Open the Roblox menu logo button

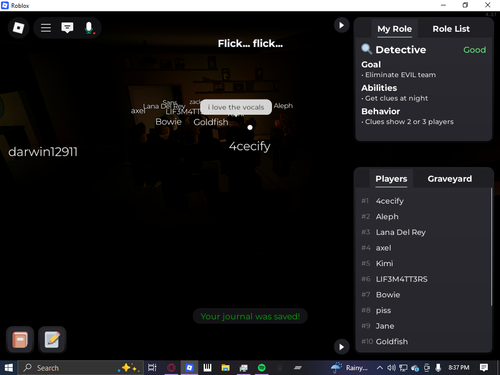pos(18,28)
